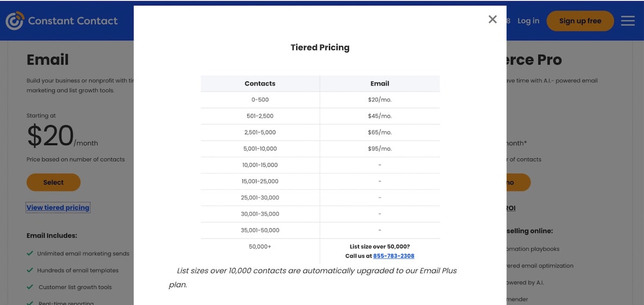
Task: Click the Contacts column header
Action: coord(260,84)
